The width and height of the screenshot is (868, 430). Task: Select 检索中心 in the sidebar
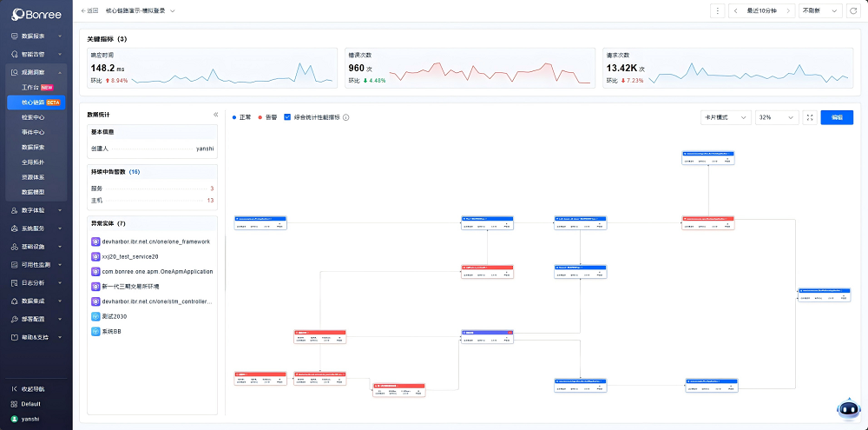[x=33, y=117]
